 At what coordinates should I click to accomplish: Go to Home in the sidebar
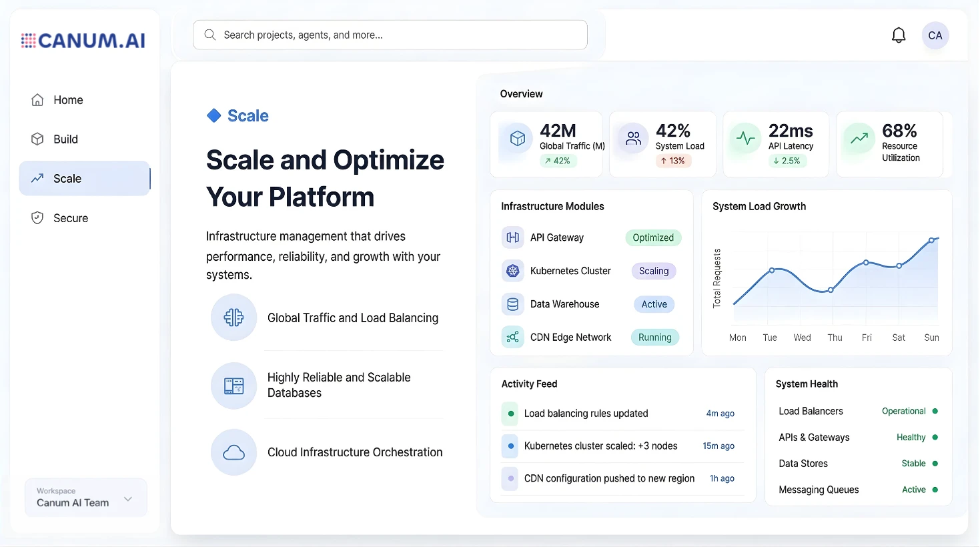point(68,100)
